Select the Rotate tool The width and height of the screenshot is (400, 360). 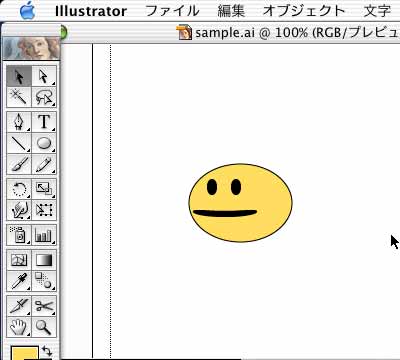point(19,189)
